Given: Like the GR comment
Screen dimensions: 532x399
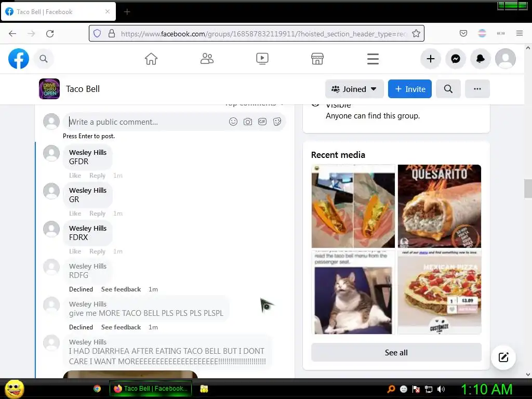Looking at the screenshot, I should click(x=75, y=214).
